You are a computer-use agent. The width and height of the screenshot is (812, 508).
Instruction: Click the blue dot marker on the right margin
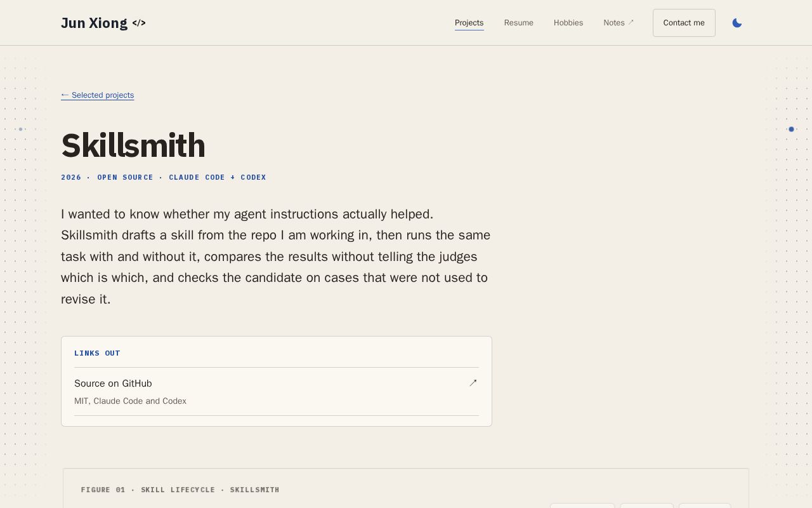(x=791, y=129)
